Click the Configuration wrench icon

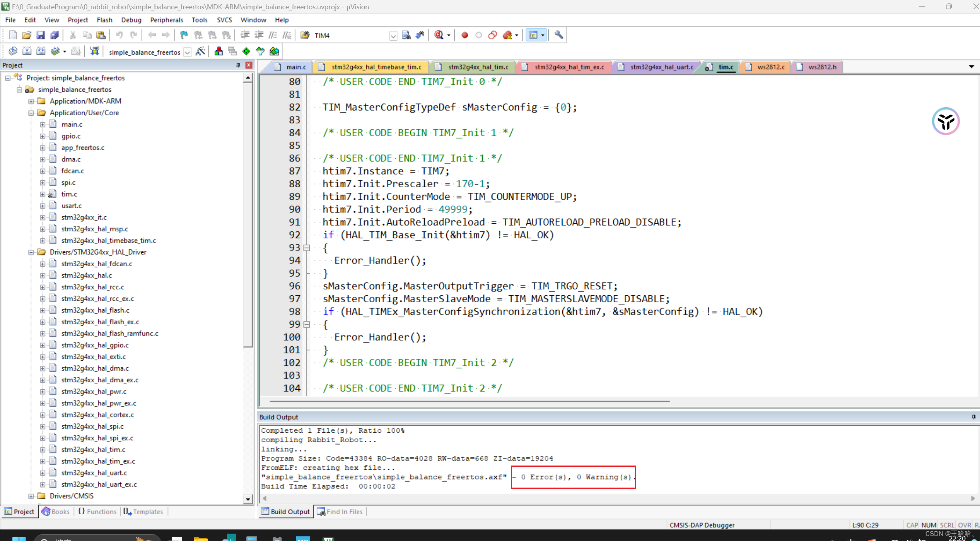(558, 35)
